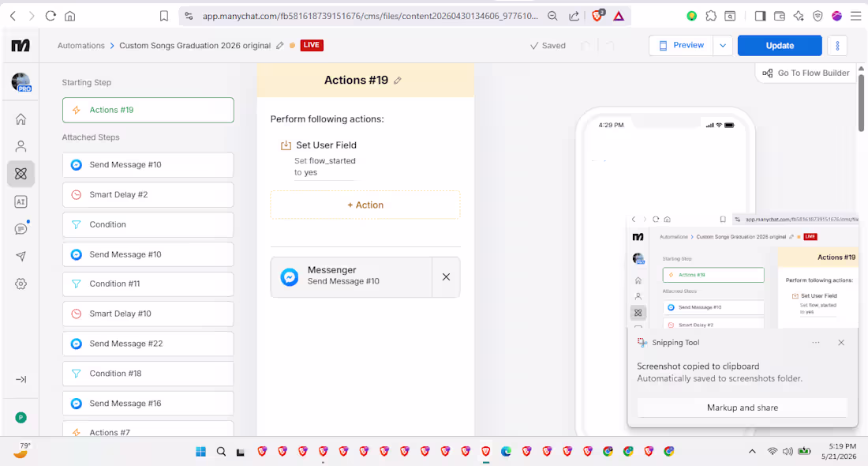Reload the page in the browser

click(x=51, y=16)
